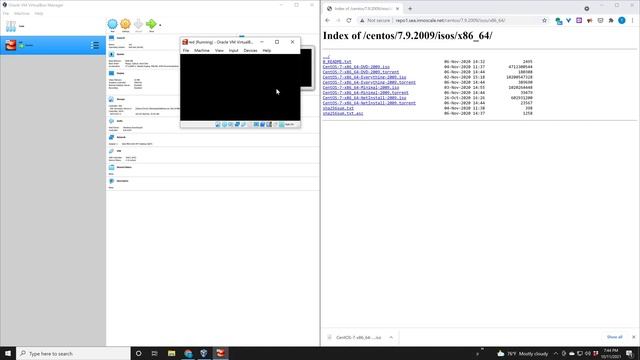Open the VirtualBox cube icon on taskbar
Image resolution: width=640 pixels, height=360 pixels.
[x=204, y=353]
